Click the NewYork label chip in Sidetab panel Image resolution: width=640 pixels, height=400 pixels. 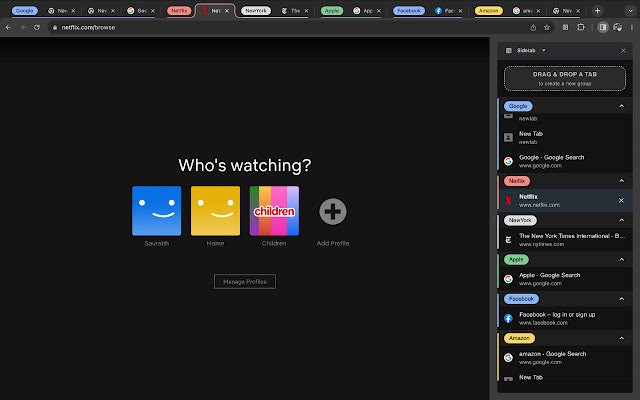520,220
